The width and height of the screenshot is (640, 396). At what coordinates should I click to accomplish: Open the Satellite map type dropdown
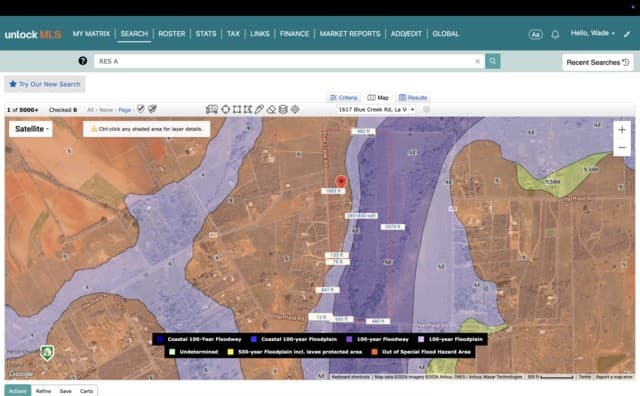(x=31, y=129)
